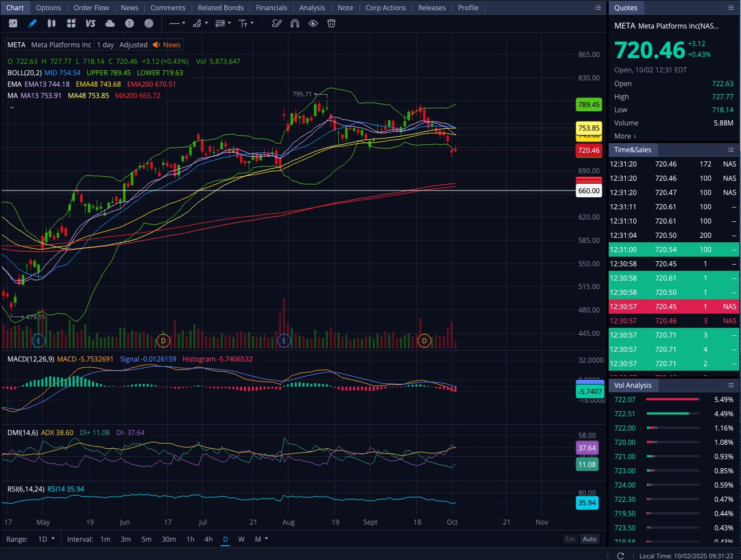The width and height of the screenshot is (741, 560).
Task: Click the first E earnings marker near May
Action: coord(39,341)
